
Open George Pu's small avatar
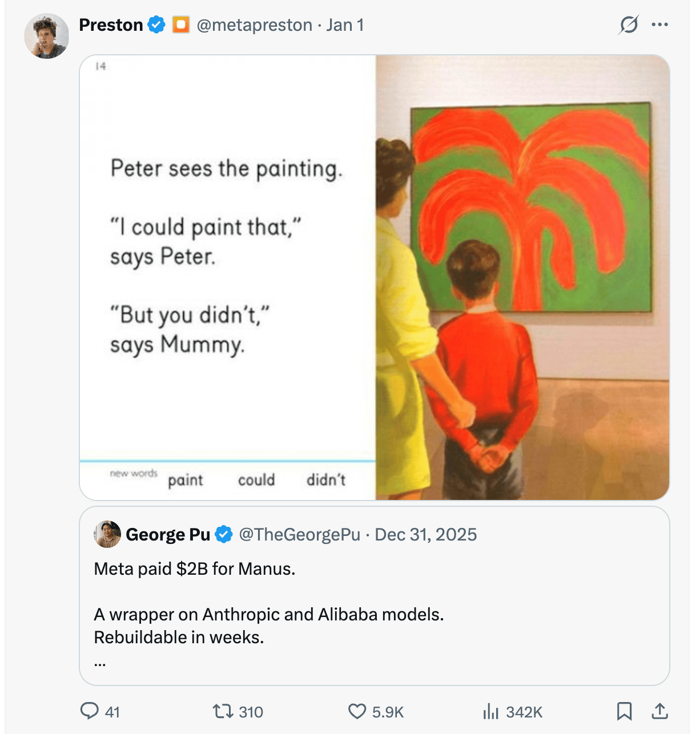107,534
